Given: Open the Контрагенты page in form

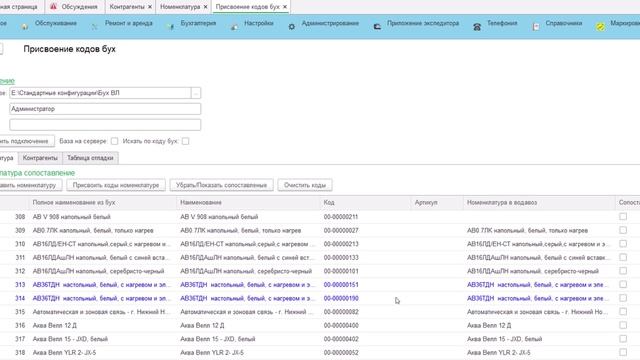Looking at the screenshot, I should pyautogui.click(x=40, y=158).
